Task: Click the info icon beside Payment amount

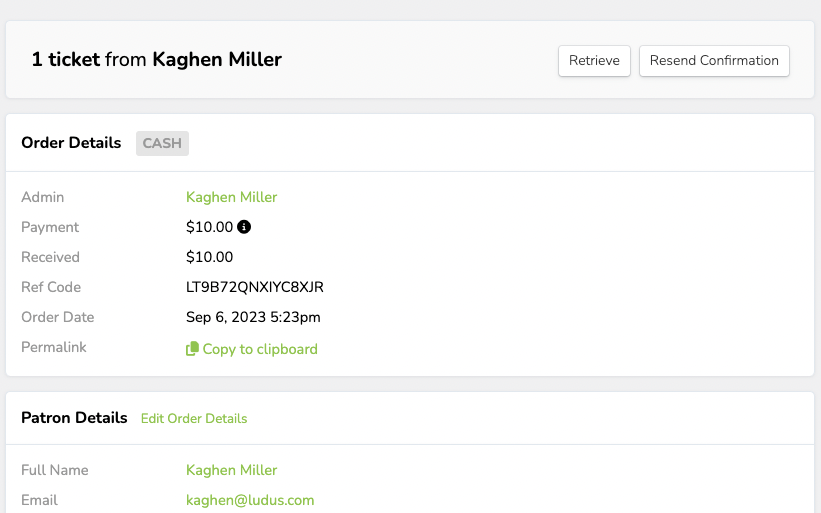Action: tap(244, 227)
